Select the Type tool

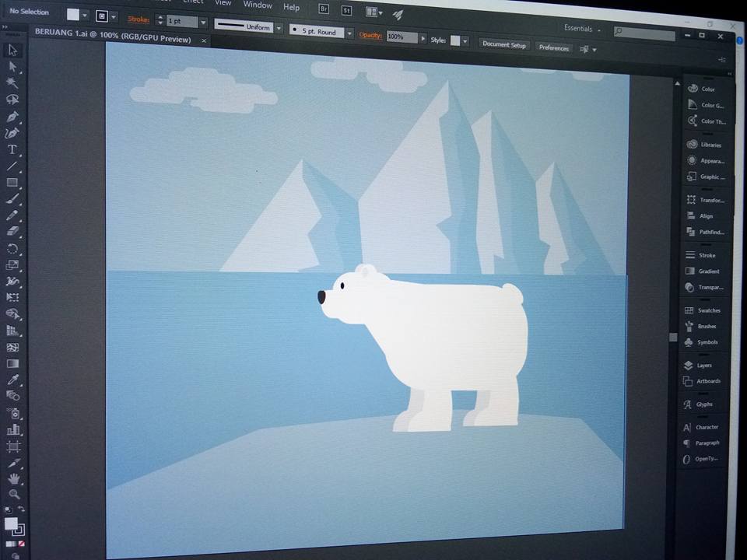pyautogui.click(x=12, y=149)
